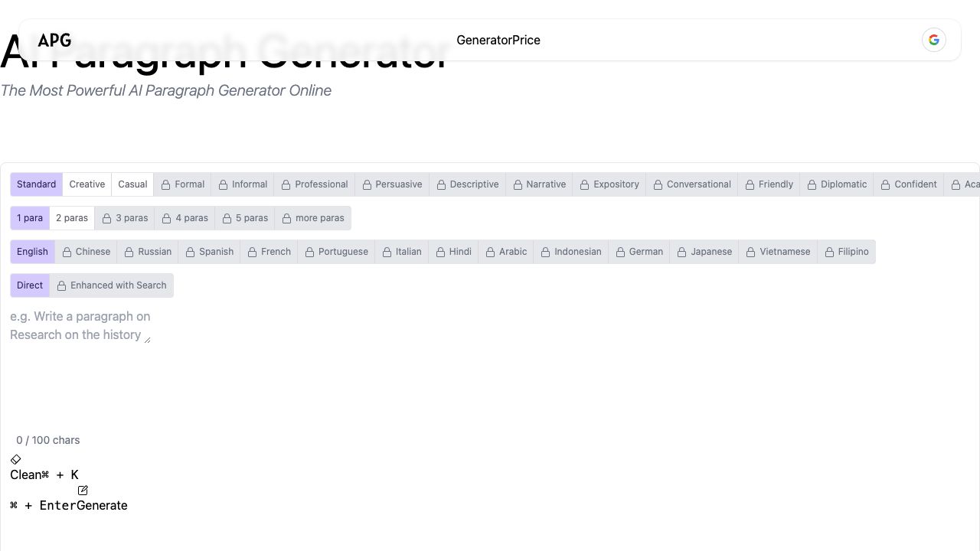Click the lock icon on the French language option

(251, 251)
